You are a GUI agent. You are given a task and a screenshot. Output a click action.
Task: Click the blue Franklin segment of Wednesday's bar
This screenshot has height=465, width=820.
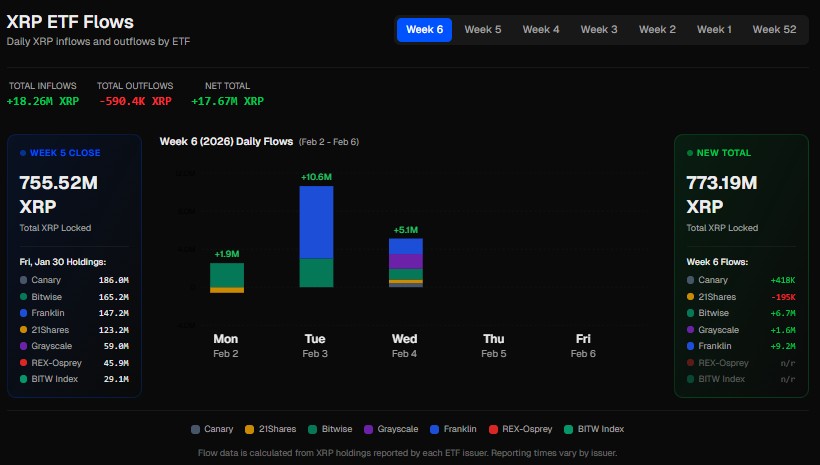[x=406, y=246]
